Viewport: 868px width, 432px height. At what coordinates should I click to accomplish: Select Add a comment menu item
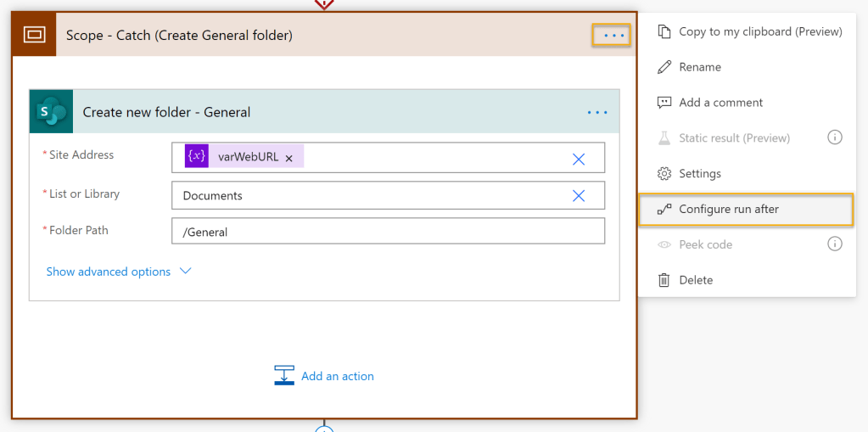(720, 103)
